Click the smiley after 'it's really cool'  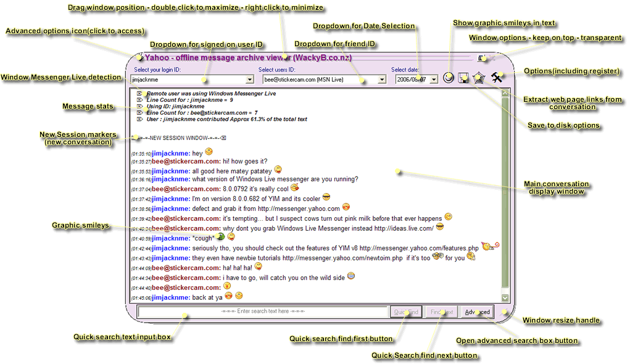(295, 187)
